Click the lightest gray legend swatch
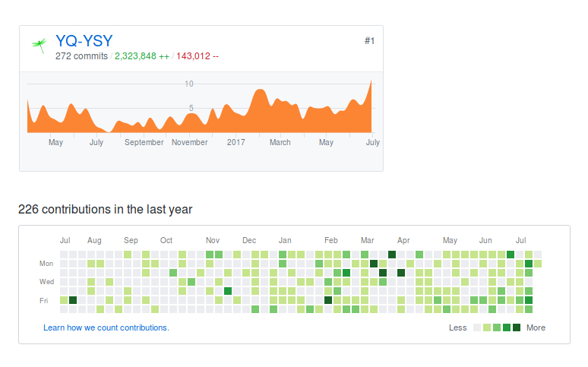 477,327
